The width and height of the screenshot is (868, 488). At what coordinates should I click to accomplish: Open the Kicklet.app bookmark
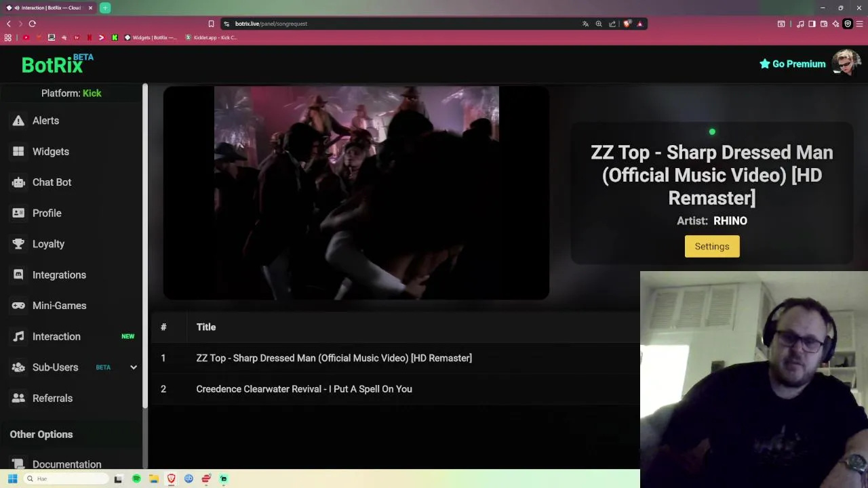[212, 38]
